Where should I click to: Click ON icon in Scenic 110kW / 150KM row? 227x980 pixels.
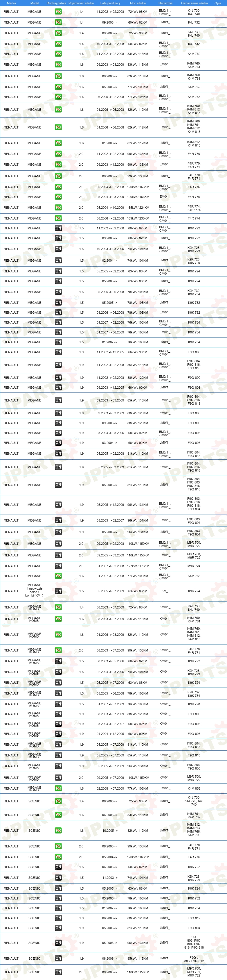[x=58, y=972]
